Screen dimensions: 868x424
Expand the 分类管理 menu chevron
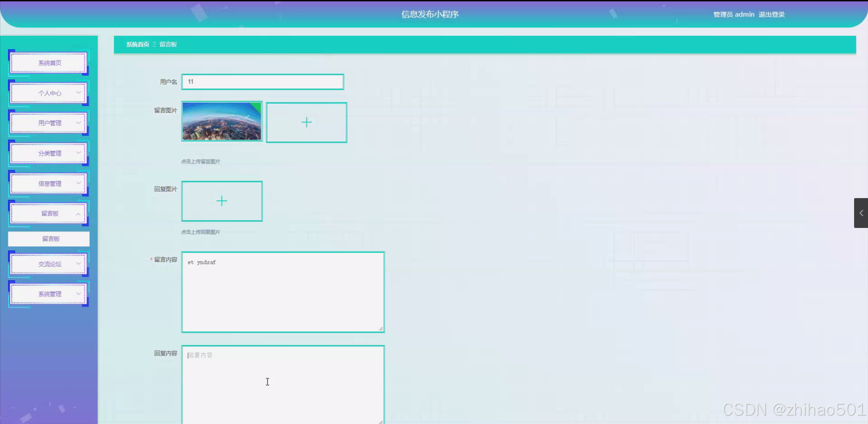pos(78,153)
